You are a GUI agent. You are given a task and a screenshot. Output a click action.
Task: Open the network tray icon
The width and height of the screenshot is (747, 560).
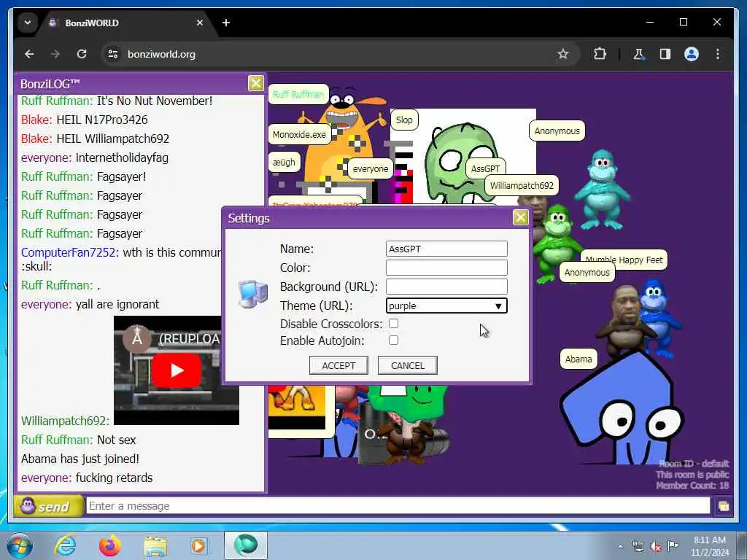coord(638,546)
